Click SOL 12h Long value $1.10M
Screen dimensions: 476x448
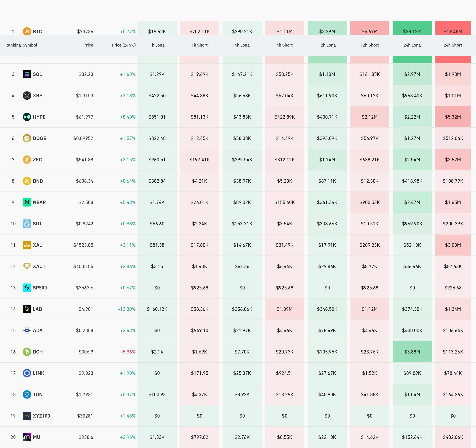[327, 74]
